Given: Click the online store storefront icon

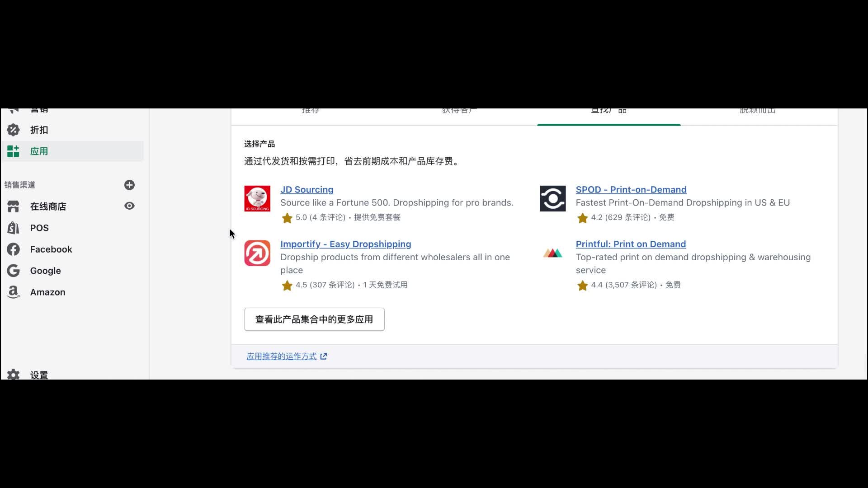Looking at the screenshot, I should (13, 206).
